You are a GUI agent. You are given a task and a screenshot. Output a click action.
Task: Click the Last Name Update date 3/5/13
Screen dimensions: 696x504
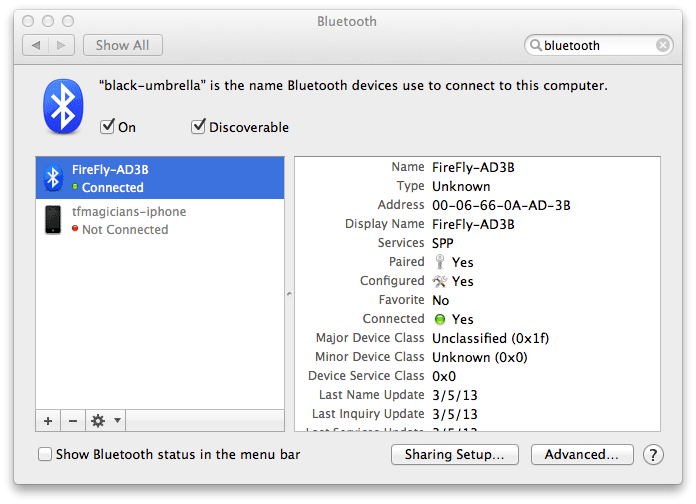click(x=455, y=395)
